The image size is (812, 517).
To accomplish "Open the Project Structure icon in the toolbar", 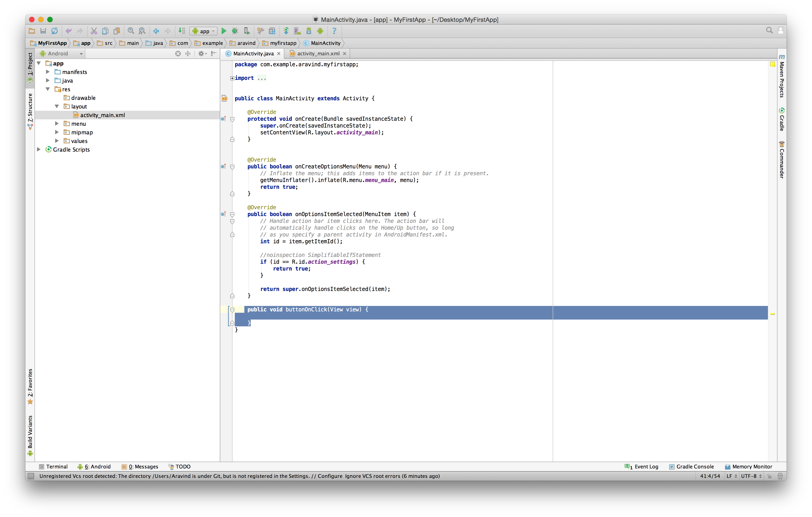I will click(272, 31).
